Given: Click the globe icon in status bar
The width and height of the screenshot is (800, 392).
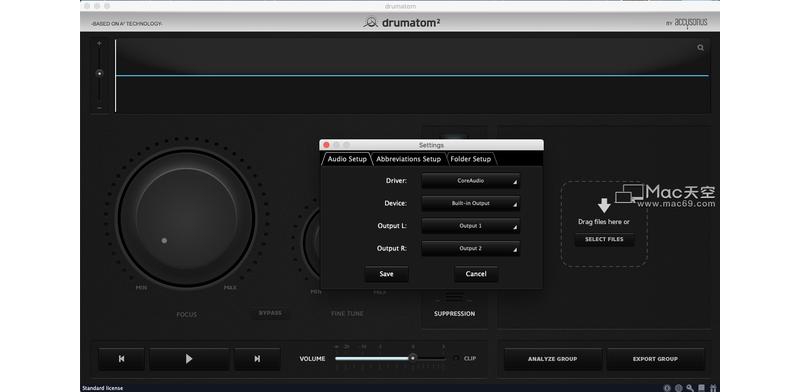Looking at the screenshot, I should click(x=679, y=388).
